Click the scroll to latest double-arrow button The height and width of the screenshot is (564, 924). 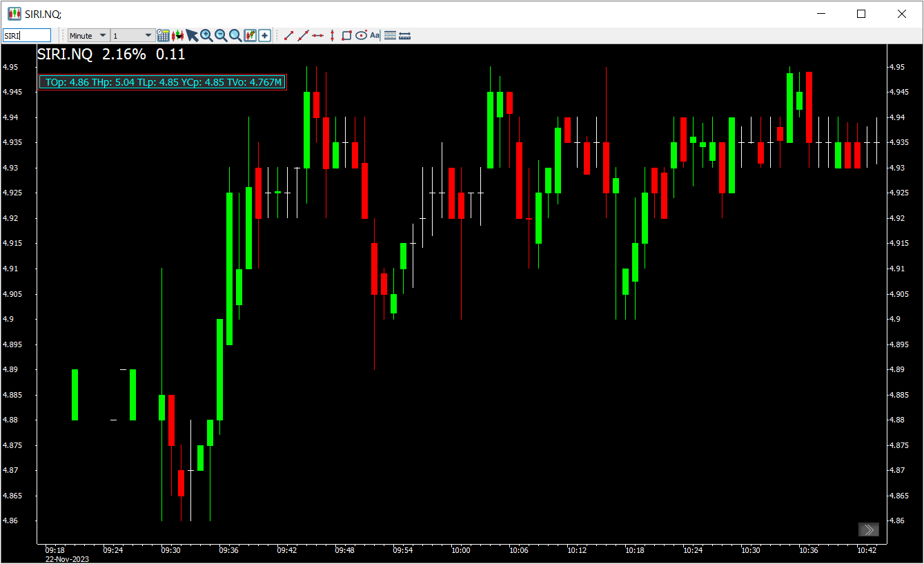pyautogui.click(x=868, y=529)
